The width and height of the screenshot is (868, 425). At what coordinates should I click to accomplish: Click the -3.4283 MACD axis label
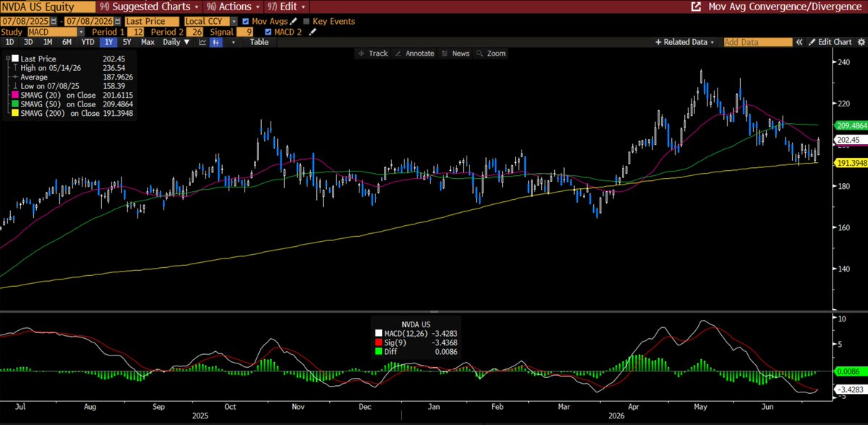pyautogui.click(x=851, y=389)
